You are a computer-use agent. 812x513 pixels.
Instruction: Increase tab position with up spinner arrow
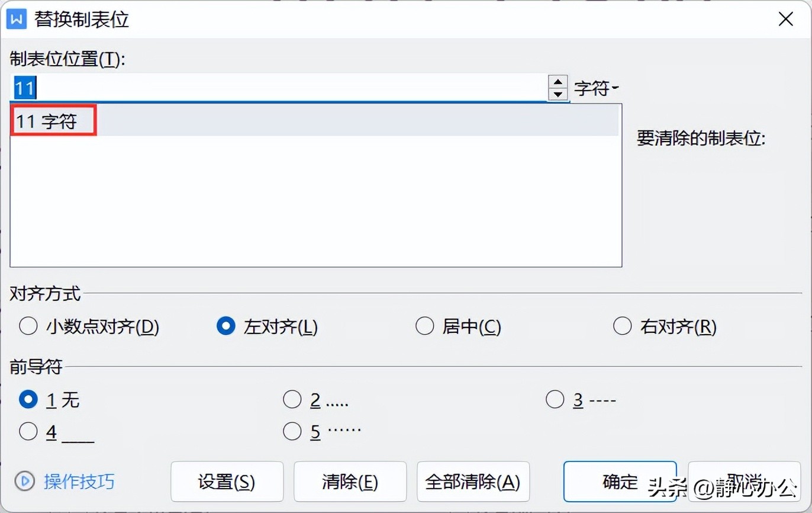click(558, 82)
